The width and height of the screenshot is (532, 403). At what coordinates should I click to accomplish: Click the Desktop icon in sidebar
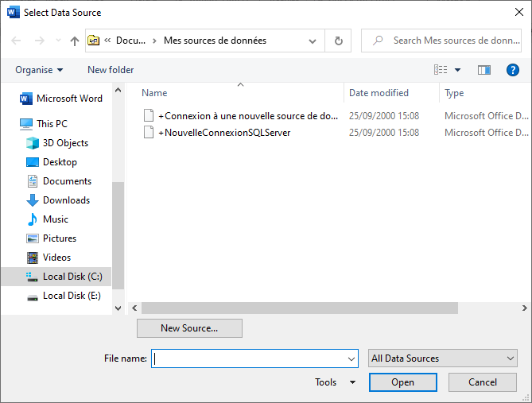click(x=33, y=162)
